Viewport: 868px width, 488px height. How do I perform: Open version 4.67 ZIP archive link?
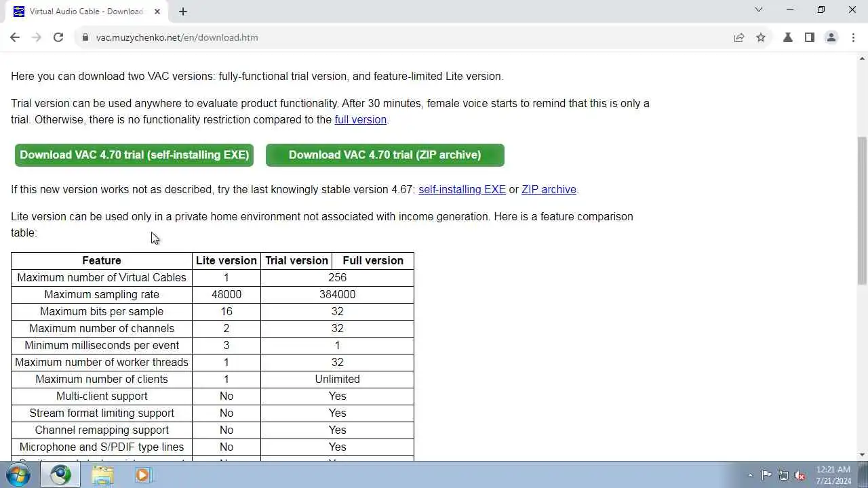coord(549,189)
